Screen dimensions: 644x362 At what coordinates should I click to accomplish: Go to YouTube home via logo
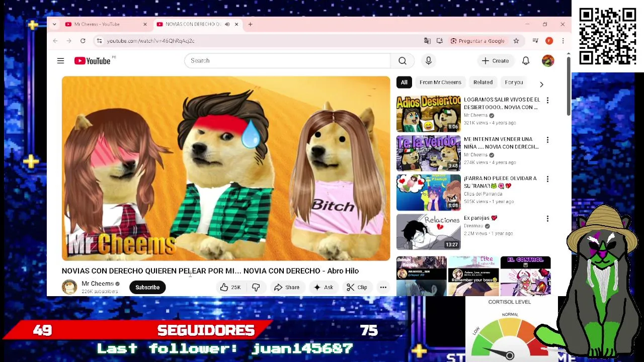pos(93,61)
